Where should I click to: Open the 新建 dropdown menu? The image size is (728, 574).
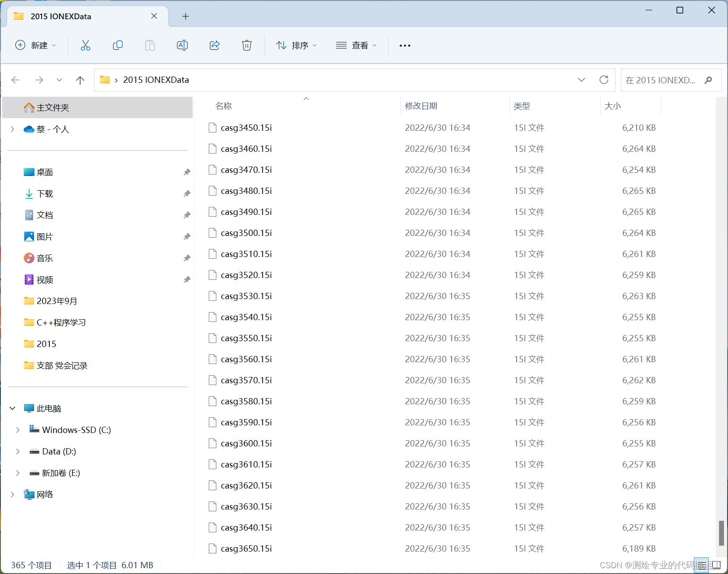click(36, 45)
